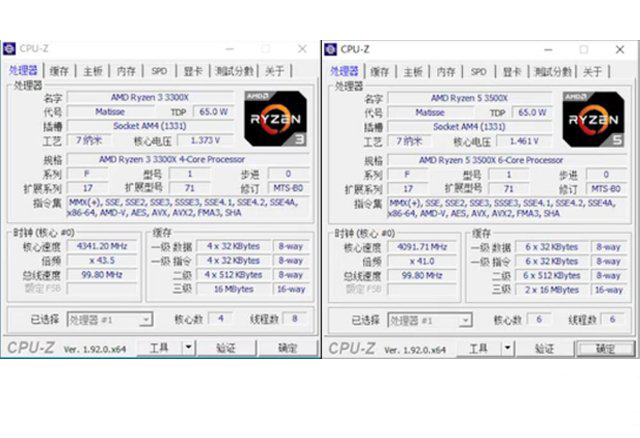Expand 工具 arrow menu in left window
This screenshot has width=640, height=438.
pos(188,348)
